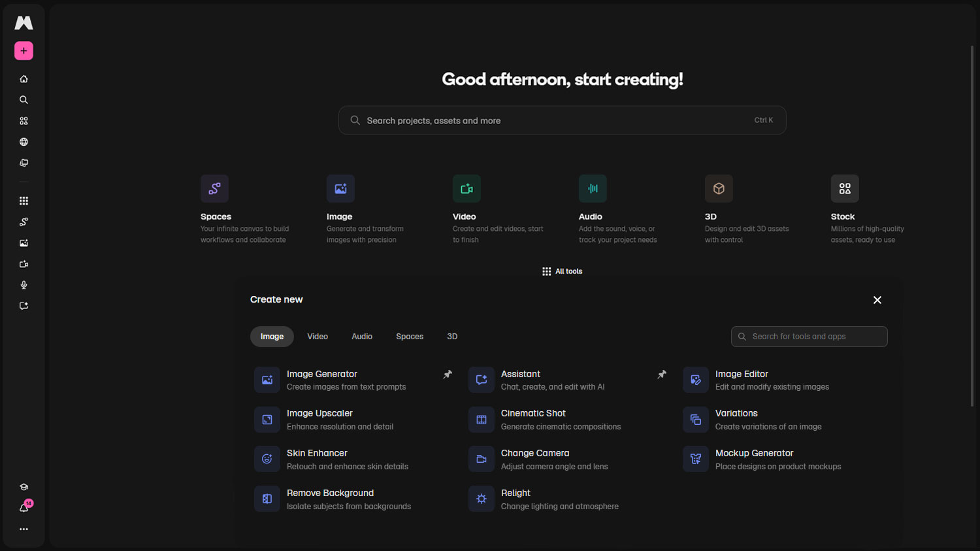Open the sidebar Spaces icon
This screenshot has width=980, height=551.
[x=24, y=222]
